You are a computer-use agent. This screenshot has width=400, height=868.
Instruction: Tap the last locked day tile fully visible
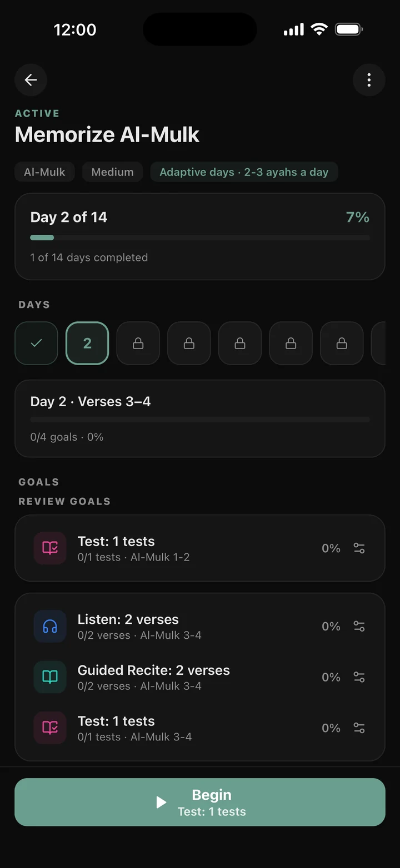[x=342, y=344]
